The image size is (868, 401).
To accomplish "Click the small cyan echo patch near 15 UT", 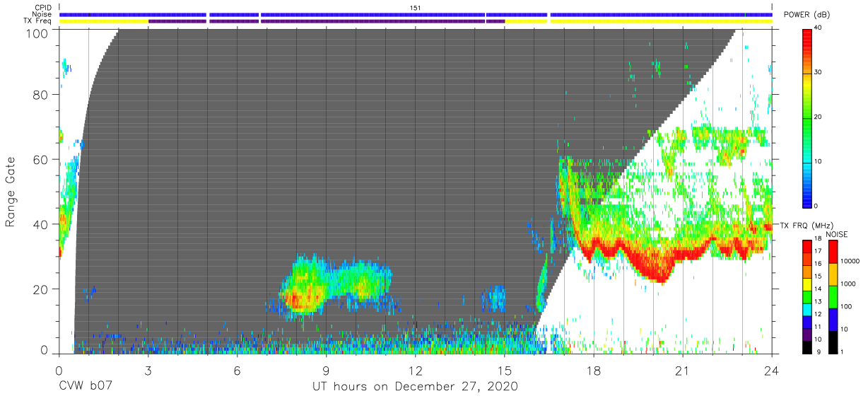I will tap(496, 298).
